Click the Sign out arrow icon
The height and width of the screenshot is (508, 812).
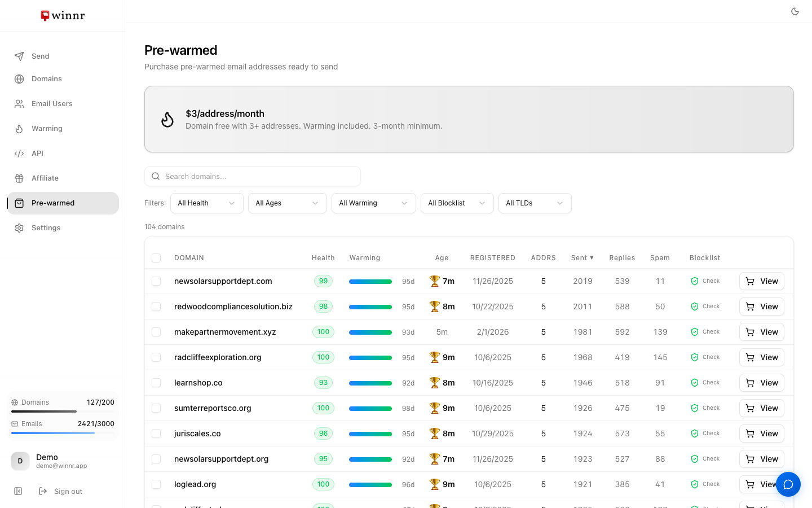click(x=43, y=491)
